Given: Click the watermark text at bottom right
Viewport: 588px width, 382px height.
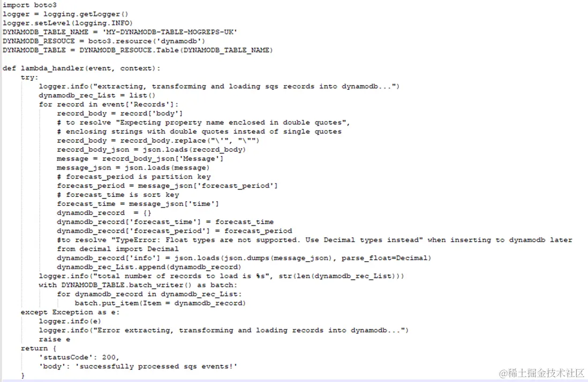Looking at the screenshot, I should tap(541, 373).
